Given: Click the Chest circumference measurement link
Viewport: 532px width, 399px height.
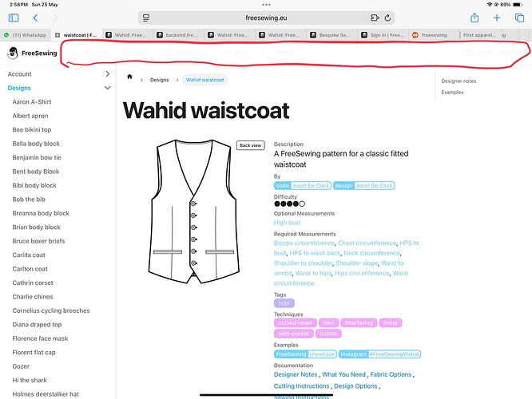Looking at the screenshot, I should (367, 243).
